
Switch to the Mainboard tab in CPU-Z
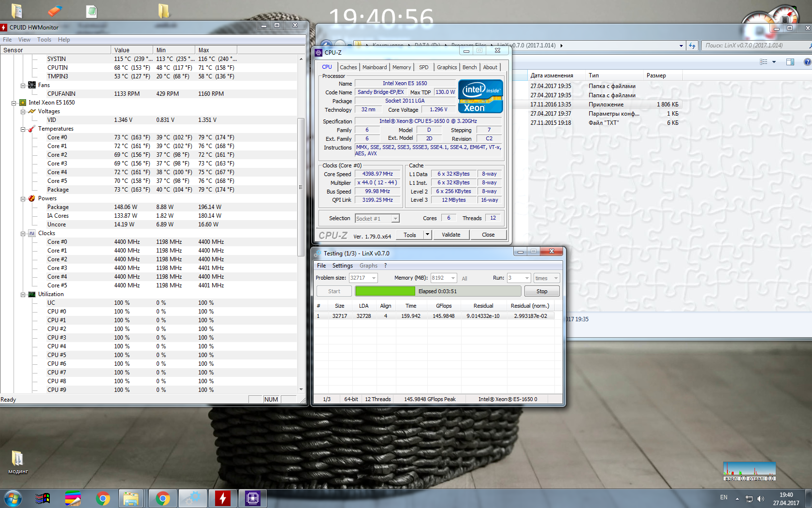(x=375, y=67)
